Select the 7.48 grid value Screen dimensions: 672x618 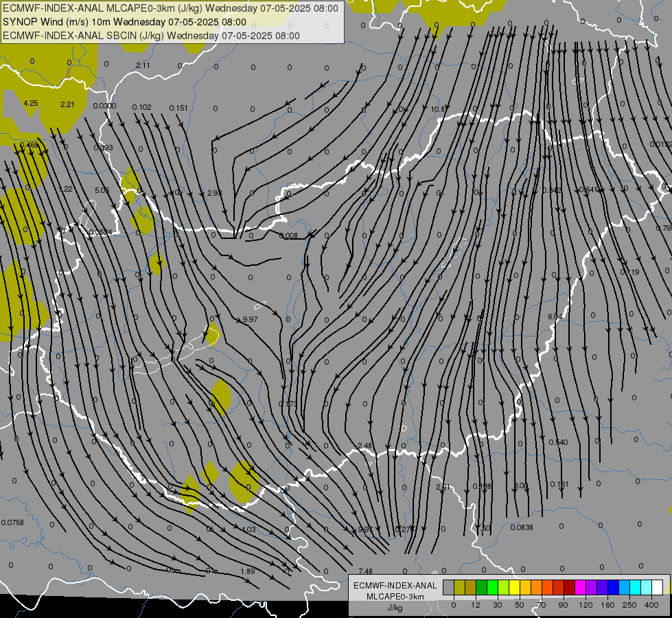pyautogui.click(x=366, y=571)
